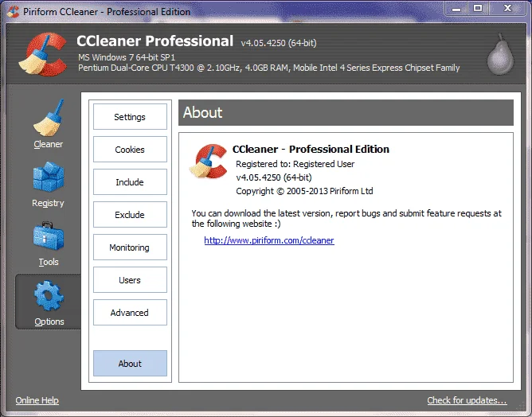This screenshot has width=532, height=417.
Task: Open the Include options tab
Action: pos(130,181)
